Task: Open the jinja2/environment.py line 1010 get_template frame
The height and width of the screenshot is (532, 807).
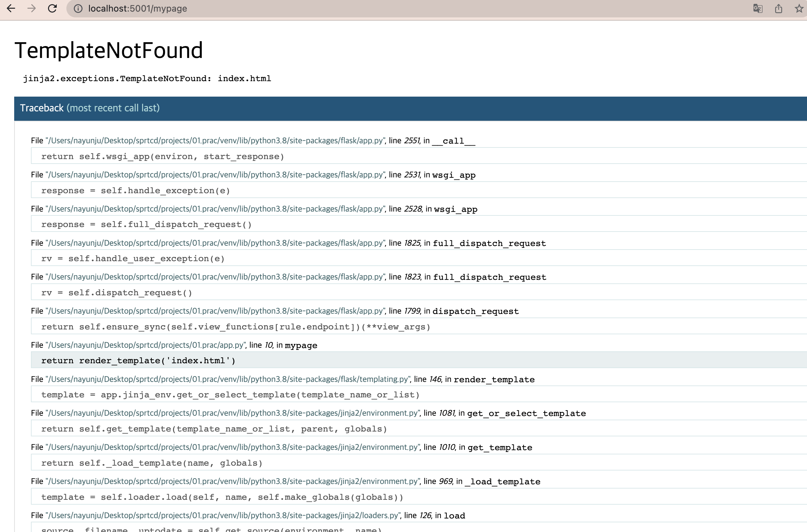Action: pos(281,447)
